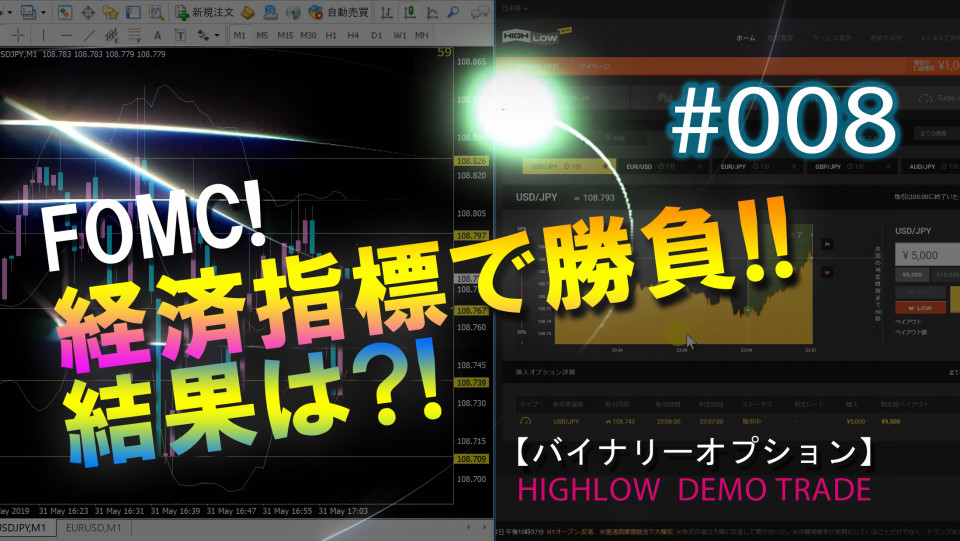Open the Strategy Tester magnifier icon
The height and width of the screenshot is (541, 960).
point(156,12)
